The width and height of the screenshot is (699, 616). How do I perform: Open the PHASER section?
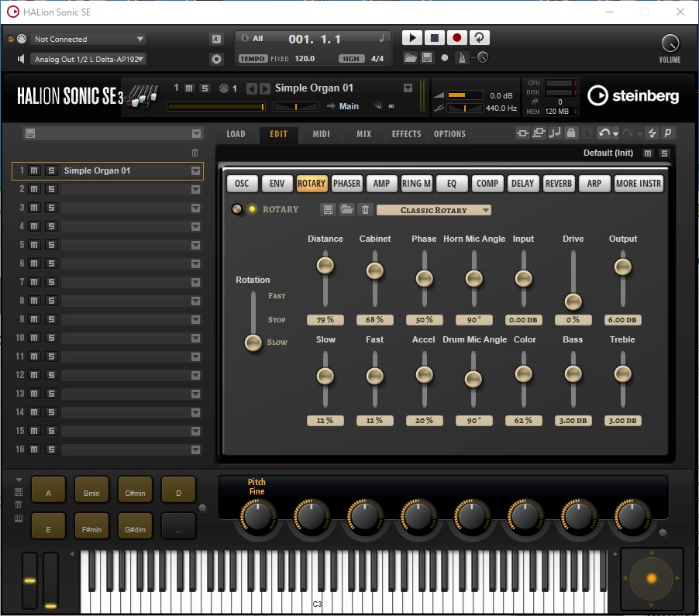coord(346,184)
